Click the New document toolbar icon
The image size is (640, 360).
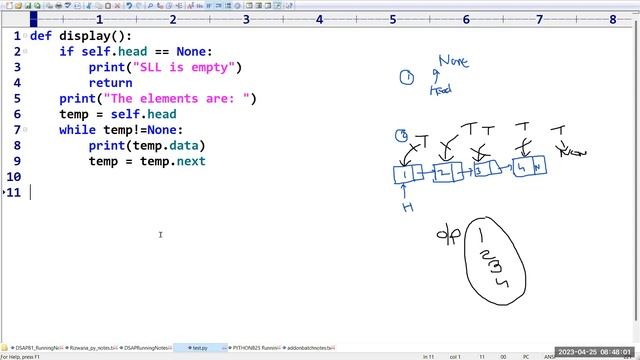point(9,6)
